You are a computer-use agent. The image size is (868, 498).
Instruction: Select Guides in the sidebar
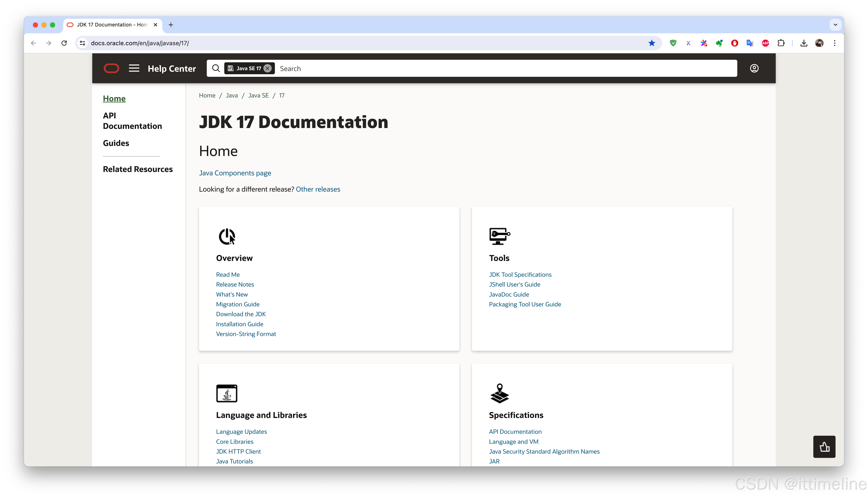[116, 143]
